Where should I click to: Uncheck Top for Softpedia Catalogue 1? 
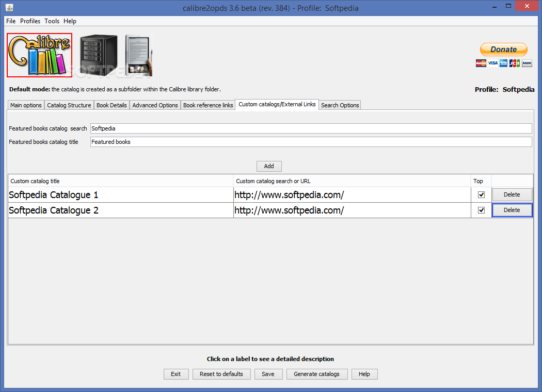(x=481, y=195)
